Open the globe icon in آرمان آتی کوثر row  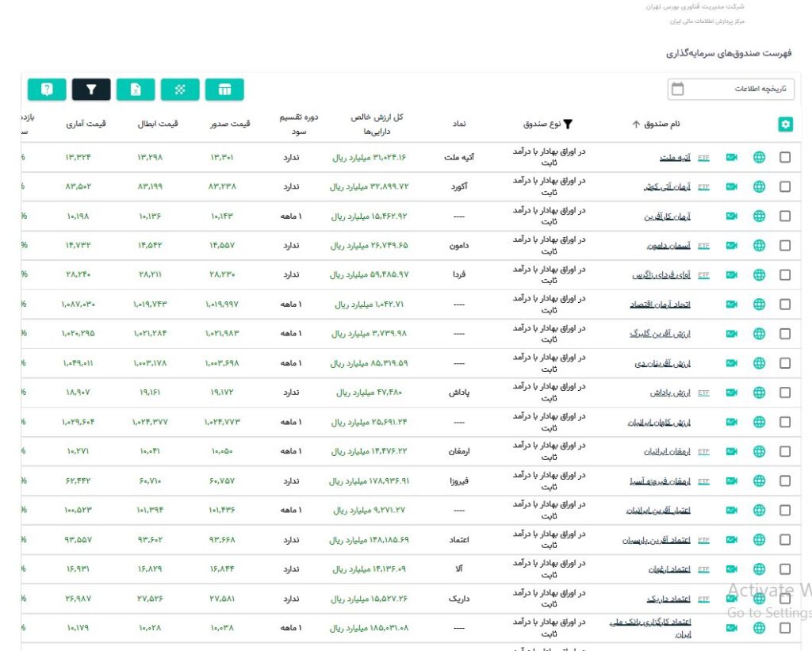click(759, 187)
